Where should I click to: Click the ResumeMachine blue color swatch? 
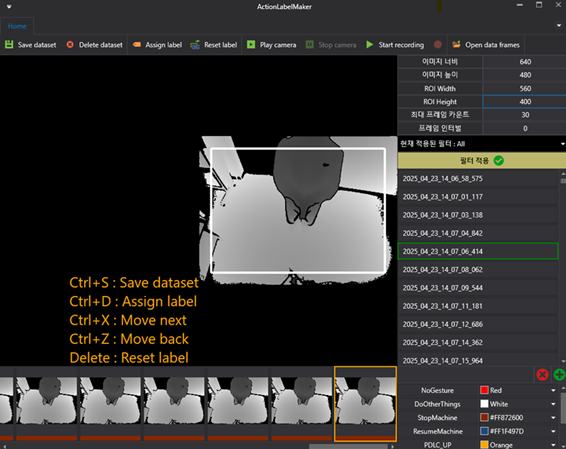[x=484, y=431]
